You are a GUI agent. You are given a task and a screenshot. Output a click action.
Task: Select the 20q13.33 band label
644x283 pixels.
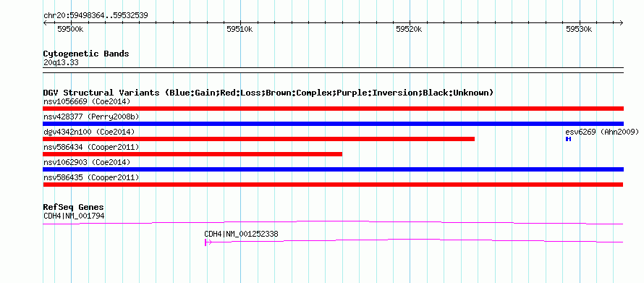(x=61, y=63)
